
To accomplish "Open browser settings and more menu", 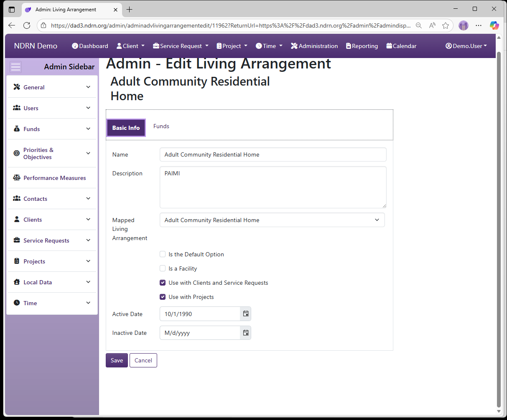I will [x=479, y=25].
